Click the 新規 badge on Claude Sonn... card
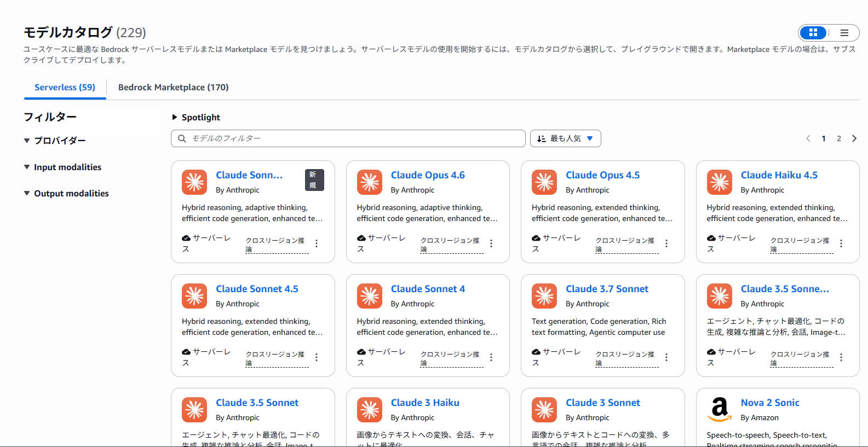The height and width of the screenshot is (447, 868). [314, 180]
